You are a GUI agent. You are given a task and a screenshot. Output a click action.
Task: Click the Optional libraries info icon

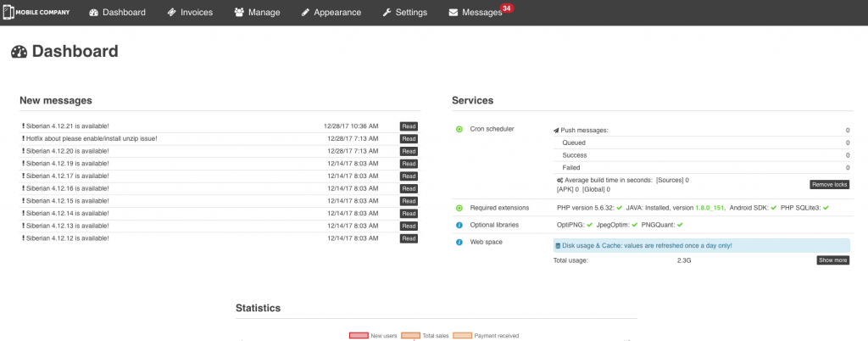459,225
